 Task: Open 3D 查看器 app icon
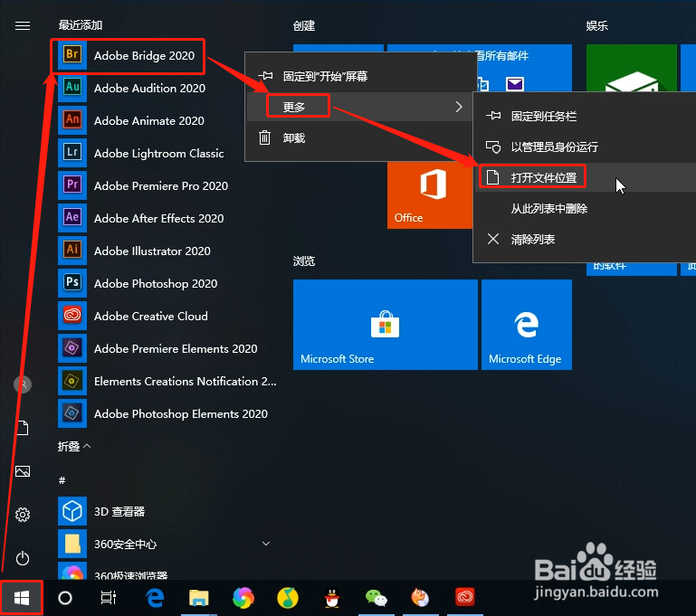72,511
